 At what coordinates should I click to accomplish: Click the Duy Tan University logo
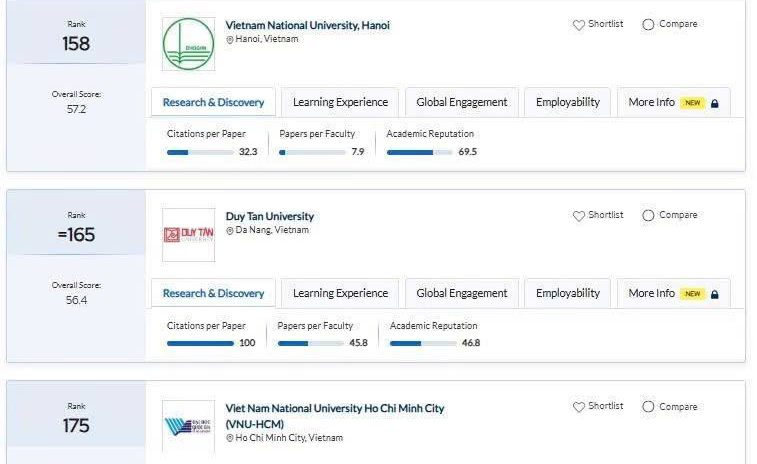click(188, 235)
